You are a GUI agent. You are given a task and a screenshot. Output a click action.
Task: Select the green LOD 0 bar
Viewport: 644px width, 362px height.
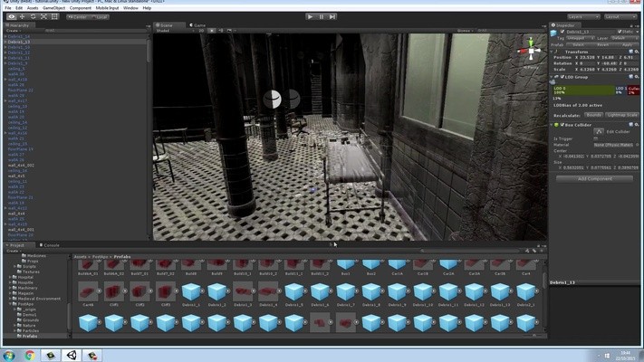pyautogui.click(x=583, y=90)
